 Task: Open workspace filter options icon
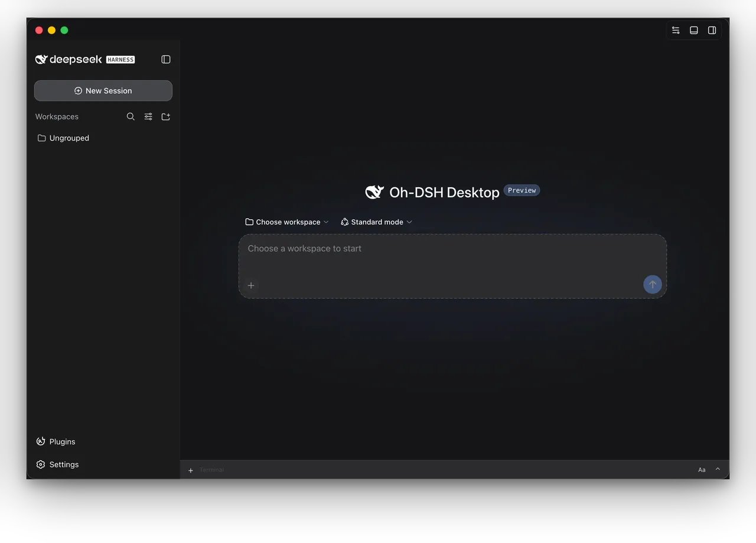(x=148, y=116)
